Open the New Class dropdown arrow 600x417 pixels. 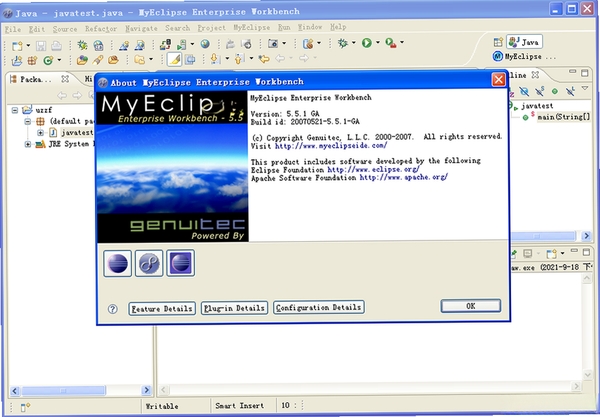(x=59, y=60)
